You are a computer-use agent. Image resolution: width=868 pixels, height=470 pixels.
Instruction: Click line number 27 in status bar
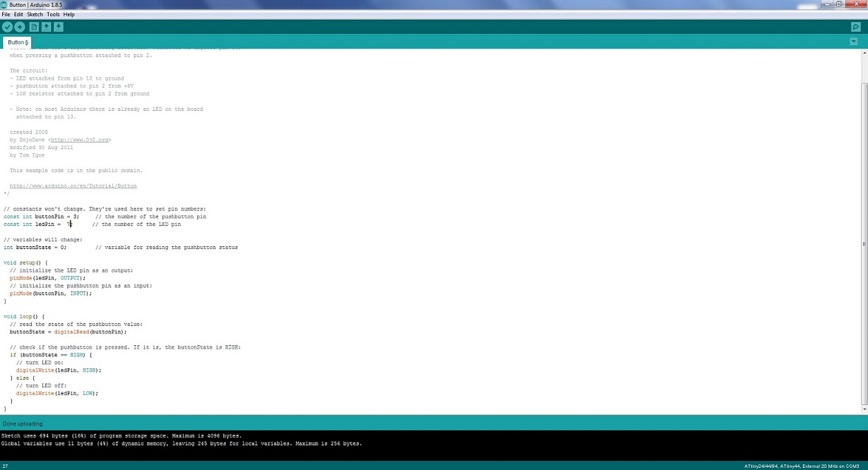(5, 466)
